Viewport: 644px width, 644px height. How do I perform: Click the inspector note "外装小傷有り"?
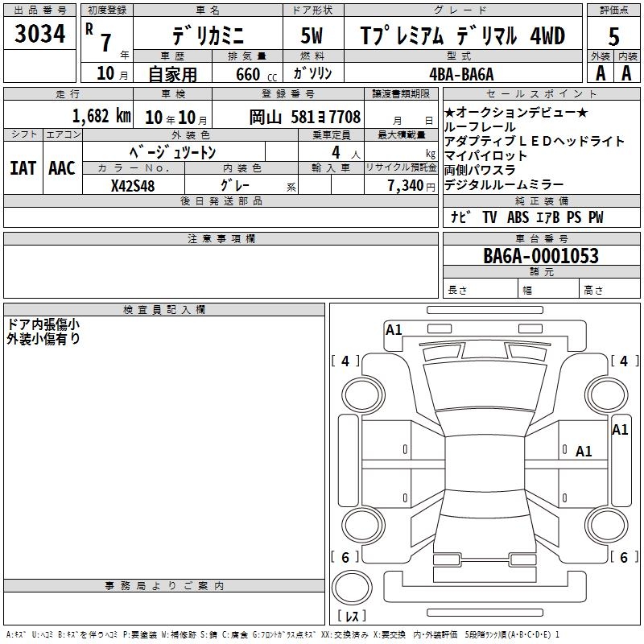point(43,339)
